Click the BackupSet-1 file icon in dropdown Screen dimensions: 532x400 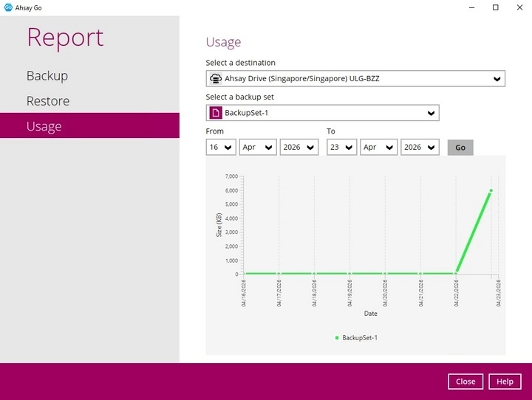[216, 113]
